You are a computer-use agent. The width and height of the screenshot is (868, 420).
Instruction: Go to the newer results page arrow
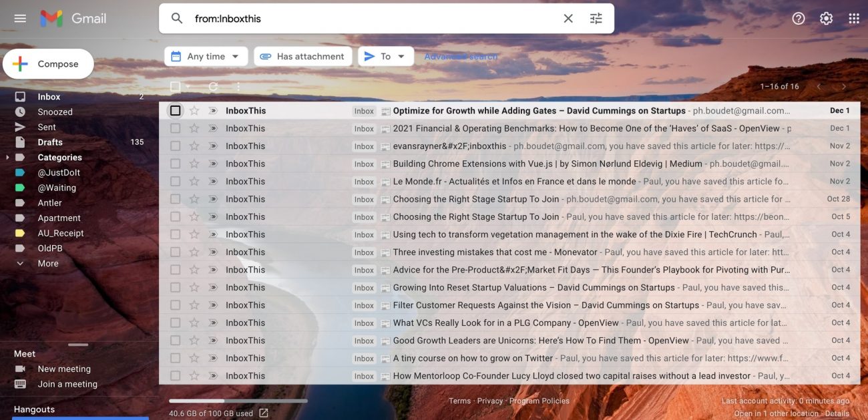[819, 87]
